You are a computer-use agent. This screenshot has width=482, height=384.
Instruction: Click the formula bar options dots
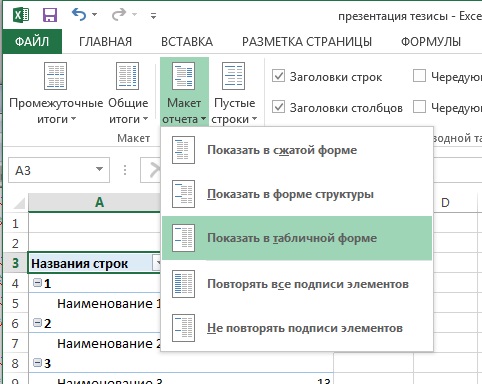pos(125,170)
